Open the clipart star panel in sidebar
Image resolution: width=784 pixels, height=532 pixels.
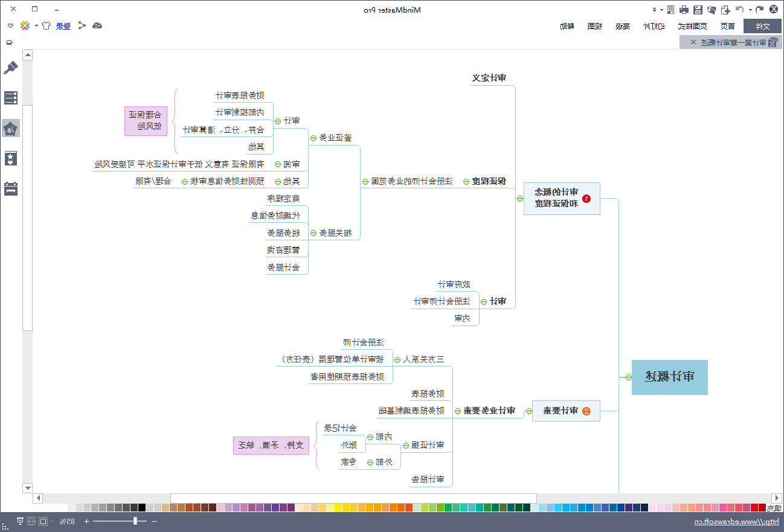point(10,158)
